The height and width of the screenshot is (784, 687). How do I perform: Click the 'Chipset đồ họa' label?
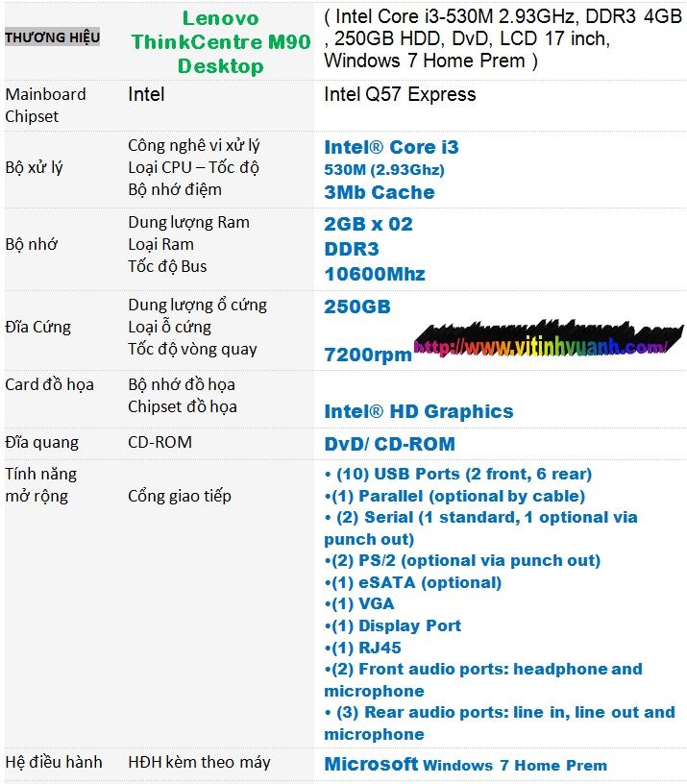tap(183, 406)
